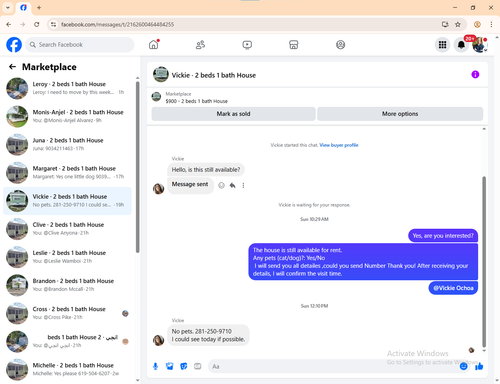Click Vickie's avatar beside 'No pets' message
This screenshot has width=500, height=384.
[158, 340]
